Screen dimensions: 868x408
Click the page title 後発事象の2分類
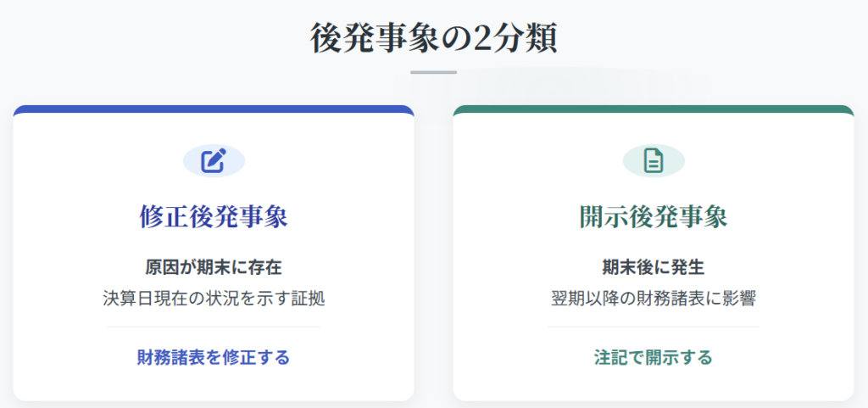coord(433,38)
